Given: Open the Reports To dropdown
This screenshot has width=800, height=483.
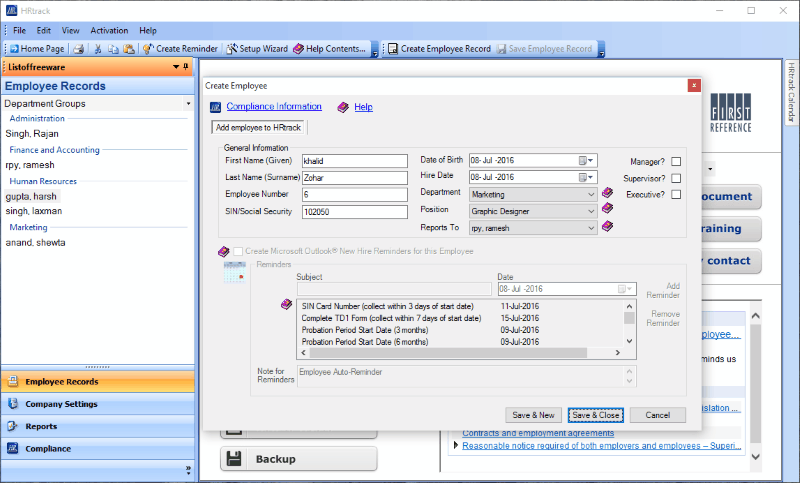Looking at the screenshot, I should [x=533, y=228].
